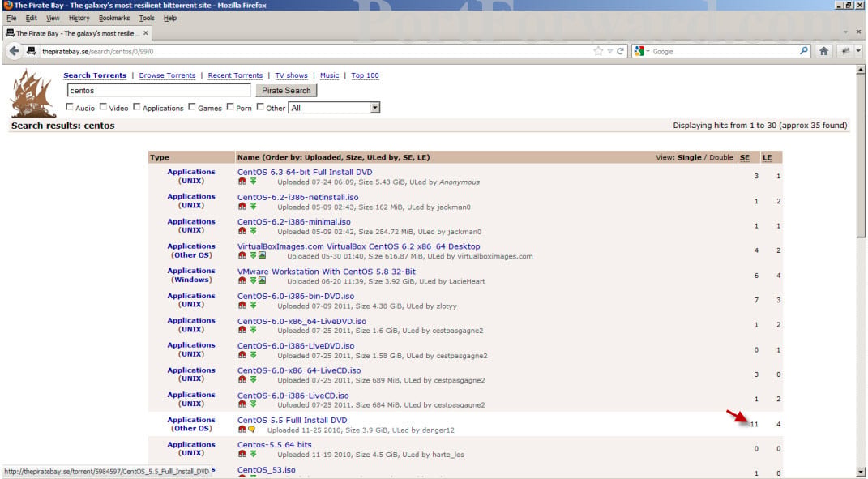Tick the Games category checkbox
This screenshot has width=868, height=479.
click(x=192, y=107)
